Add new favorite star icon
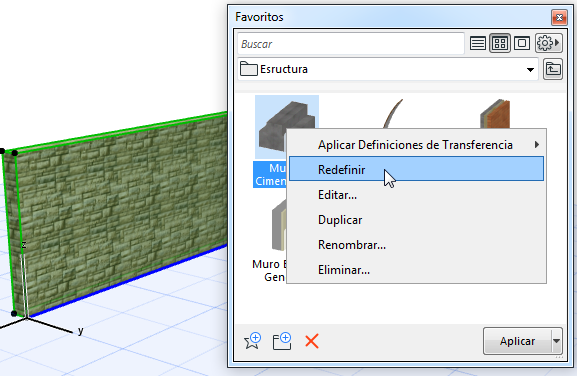Screen dimensions: 577x376 pos(252,341)
